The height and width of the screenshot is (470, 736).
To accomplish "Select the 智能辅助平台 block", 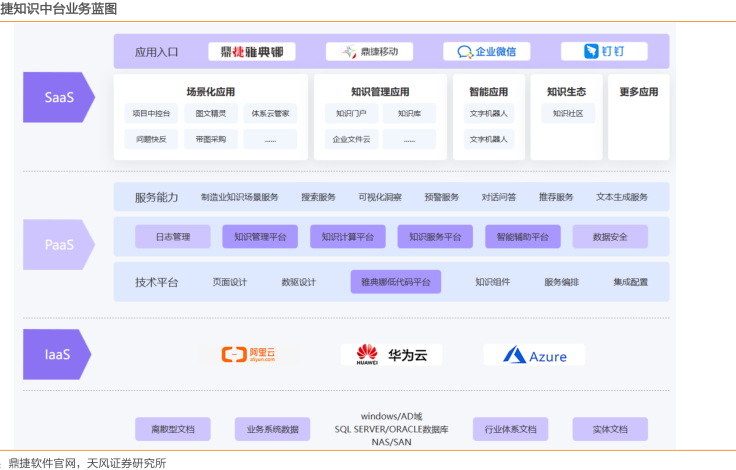I will click(x=522, y=237).
